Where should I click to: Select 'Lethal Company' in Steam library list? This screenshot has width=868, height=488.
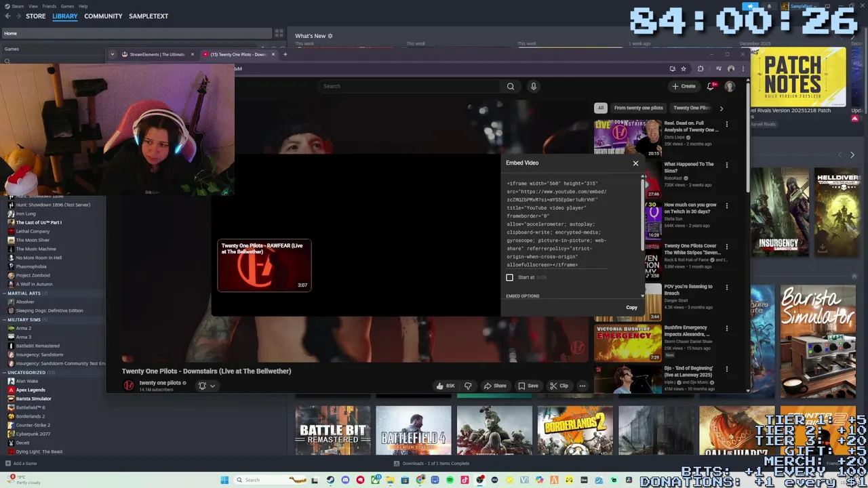coord(33,231)
